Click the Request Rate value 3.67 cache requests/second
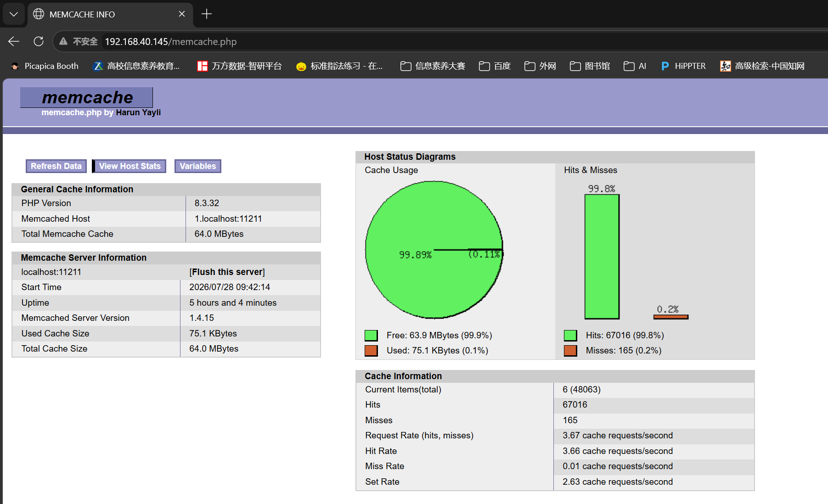 pyautogui.click(x=618, y=435)
